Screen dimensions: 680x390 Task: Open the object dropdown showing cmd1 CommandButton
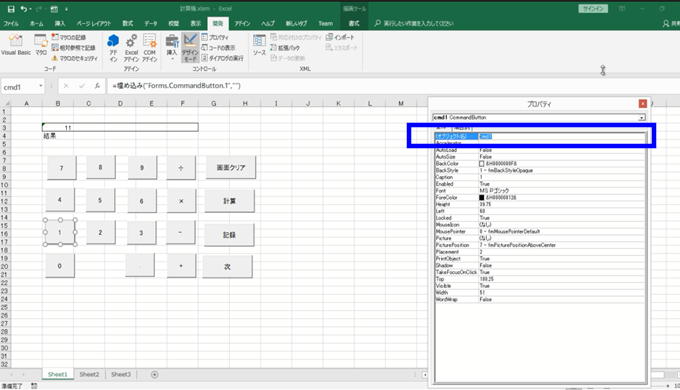click(x=641, y=118)
